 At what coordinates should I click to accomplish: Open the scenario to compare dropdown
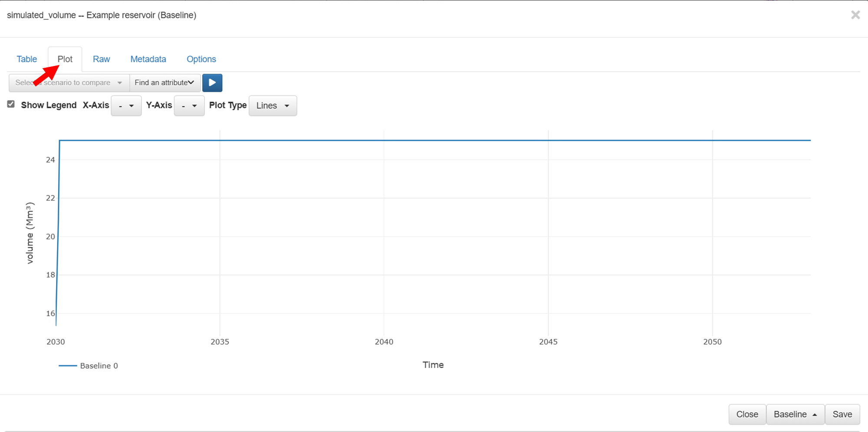(69, 83)
